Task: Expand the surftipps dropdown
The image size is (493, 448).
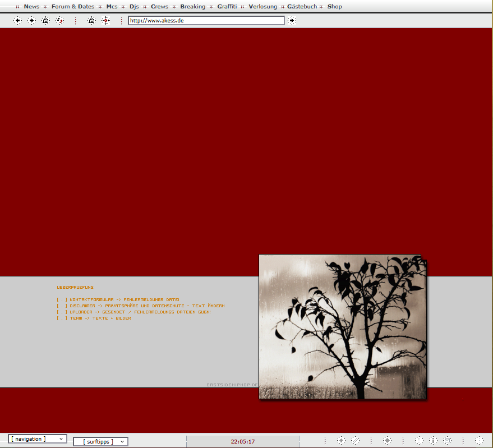Action: click(100, 442)
